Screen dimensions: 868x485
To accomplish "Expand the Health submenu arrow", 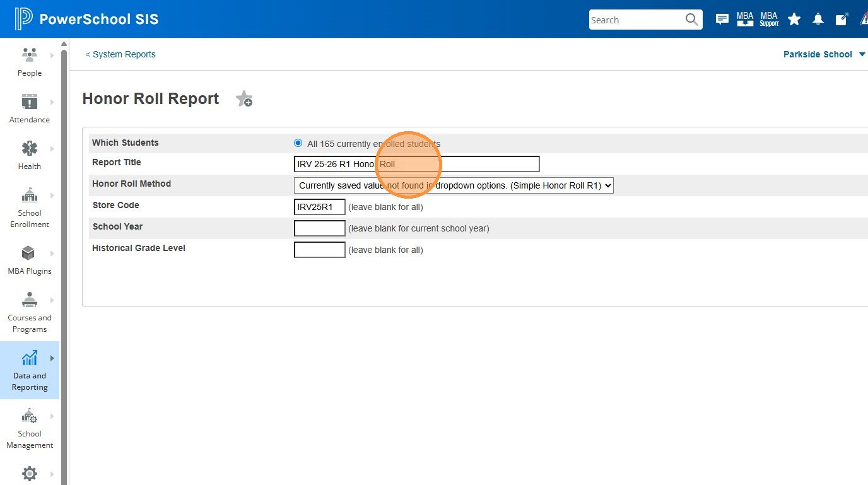I will [x=52, y=149].
